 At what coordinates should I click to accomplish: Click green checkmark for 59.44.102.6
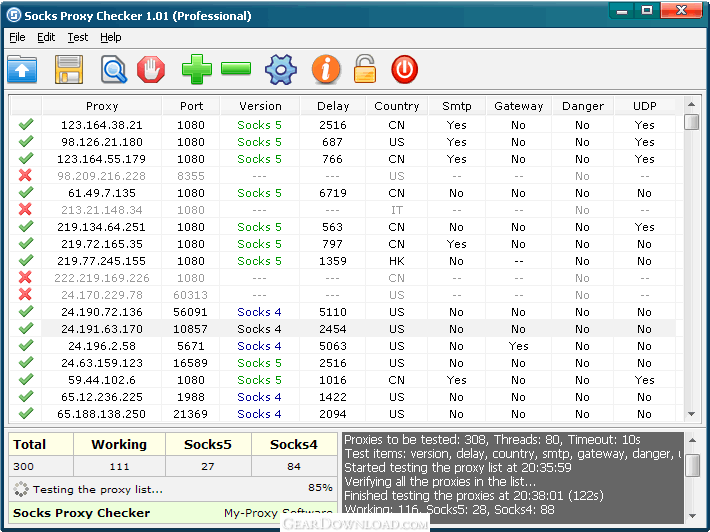point(26,379)
